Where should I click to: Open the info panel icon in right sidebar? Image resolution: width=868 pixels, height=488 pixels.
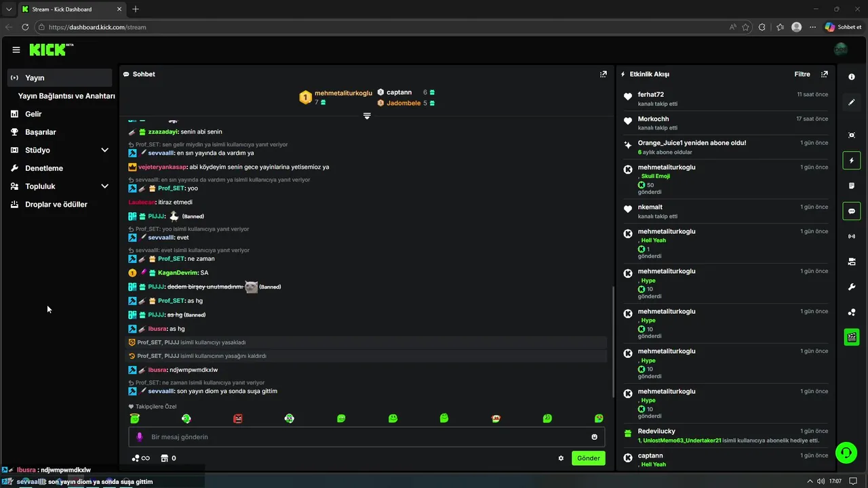(852, 77)
